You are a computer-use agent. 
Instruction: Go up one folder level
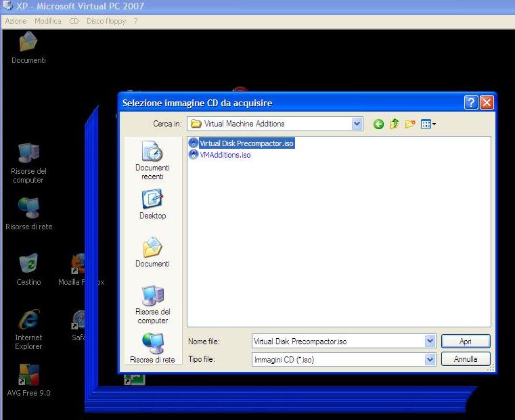coord(394,124)
